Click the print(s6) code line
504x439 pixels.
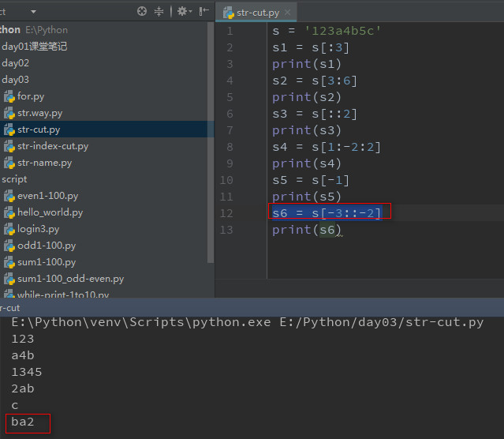coord(307,230)
